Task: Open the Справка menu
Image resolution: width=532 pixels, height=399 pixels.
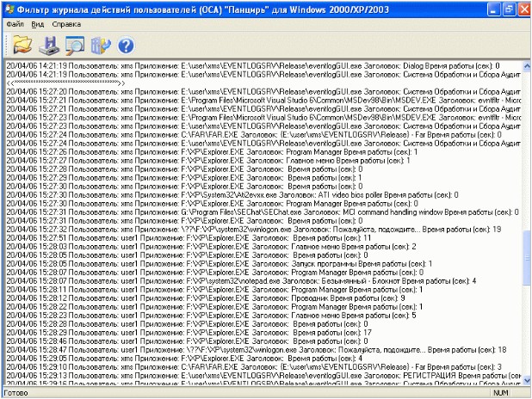Action: 66,24
